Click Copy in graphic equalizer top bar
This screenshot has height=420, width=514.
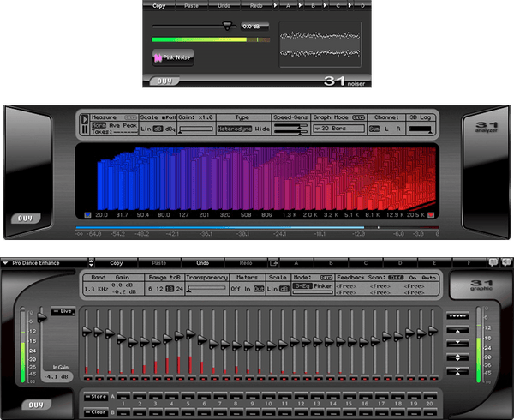tap(117, 262)
